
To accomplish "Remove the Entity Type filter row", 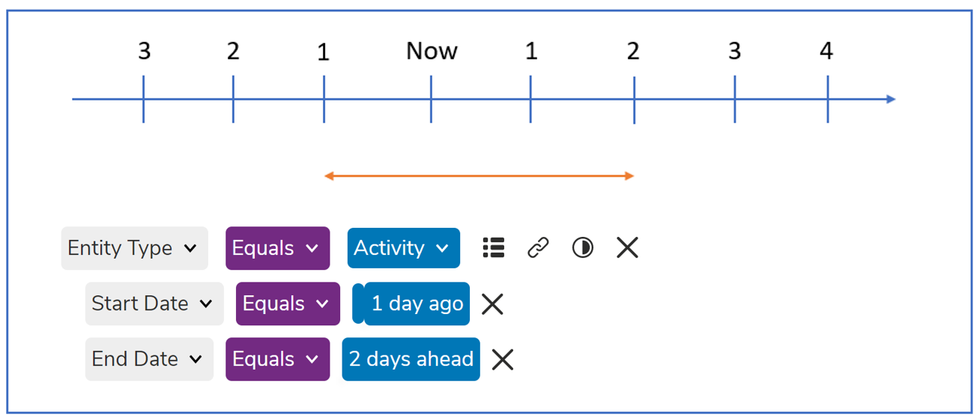I will click(x=627, y=248).
